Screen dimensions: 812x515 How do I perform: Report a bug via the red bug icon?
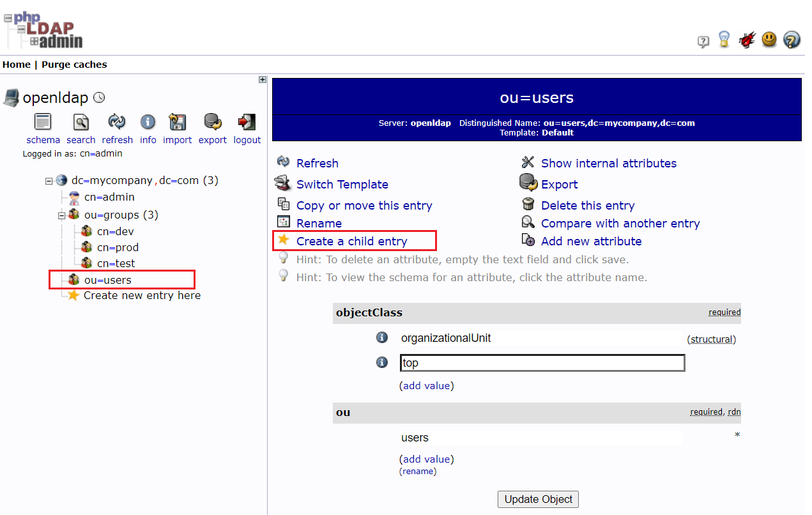click(x=747, y=39)
